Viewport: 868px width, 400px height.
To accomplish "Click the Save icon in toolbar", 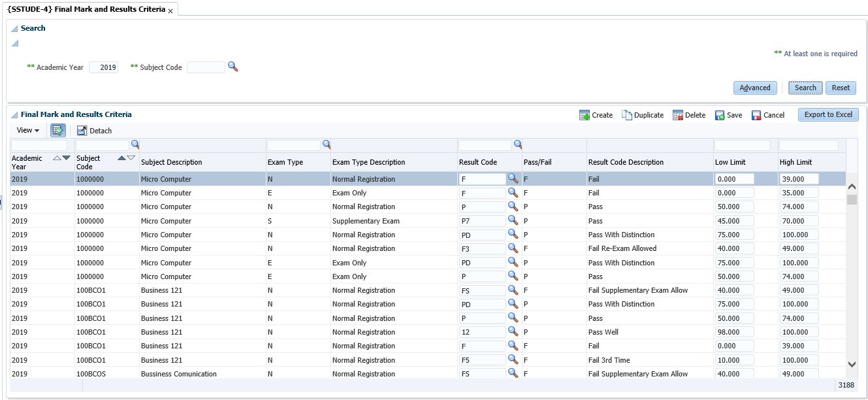I will tap(720, 115).
